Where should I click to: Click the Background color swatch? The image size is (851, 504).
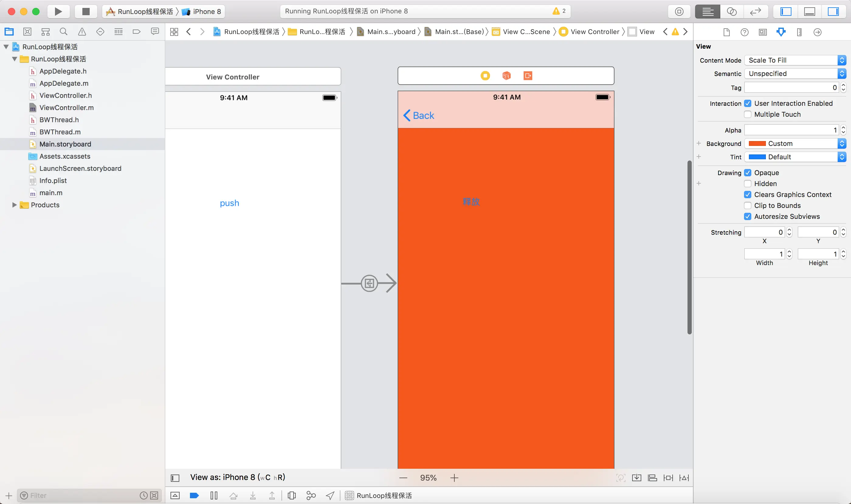pyautogui.click(x=757, y=144)
